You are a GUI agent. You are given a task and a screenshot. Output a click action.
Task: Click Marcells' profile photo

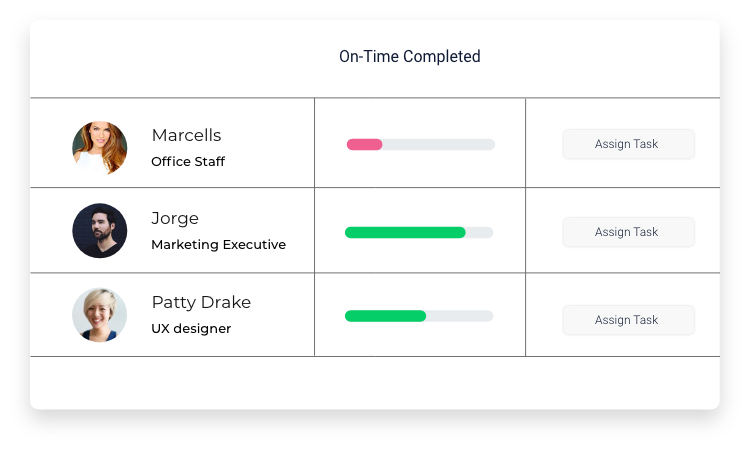click(100, 148)
